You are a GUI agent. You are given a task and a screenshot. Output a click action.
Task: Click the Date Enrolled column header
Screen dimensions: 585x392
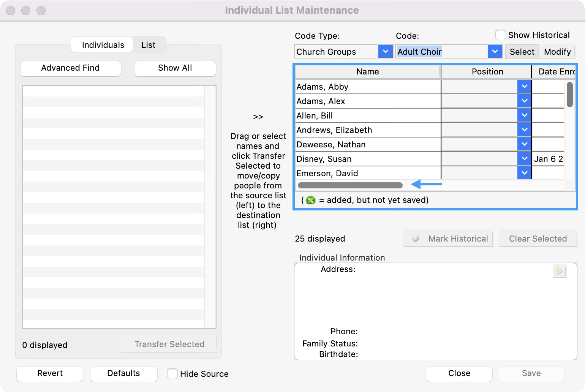point(554,72)
